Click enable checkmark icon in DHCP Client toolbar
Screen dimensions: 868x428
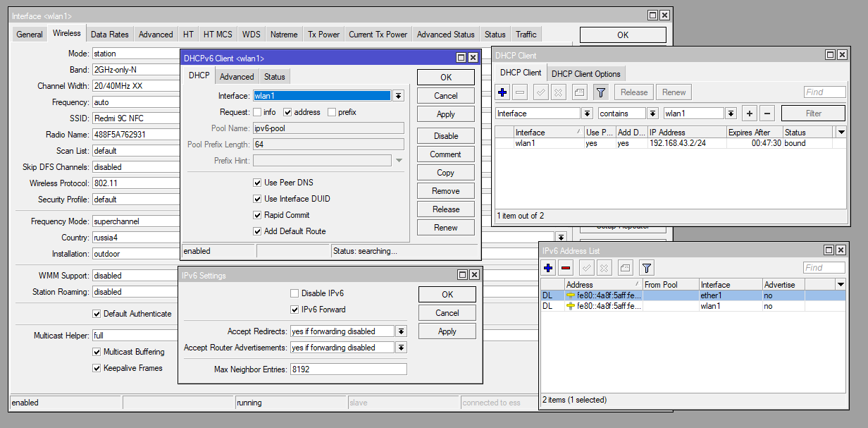(541, 92)
